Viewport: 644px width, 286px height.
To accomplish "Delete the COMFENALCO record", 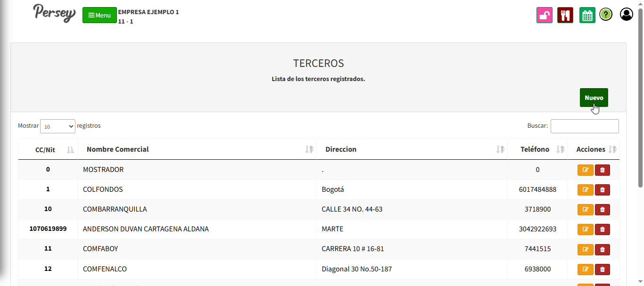I will click(603, 270).
